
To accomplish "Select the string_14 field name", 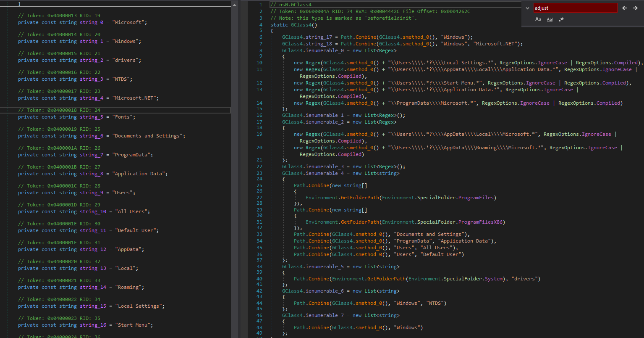I will 93,287.
